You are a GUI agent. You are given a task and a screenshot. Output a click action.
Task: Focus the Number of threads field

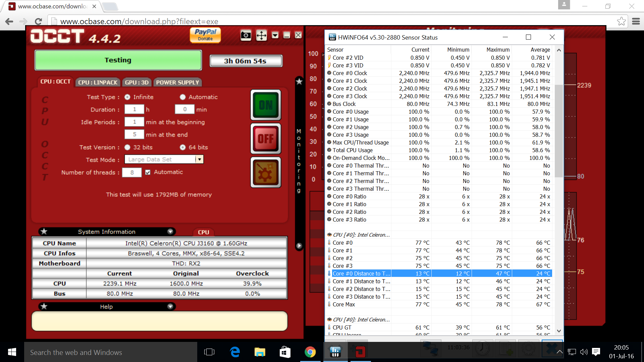pyautogui.click(x=132, y=172)
